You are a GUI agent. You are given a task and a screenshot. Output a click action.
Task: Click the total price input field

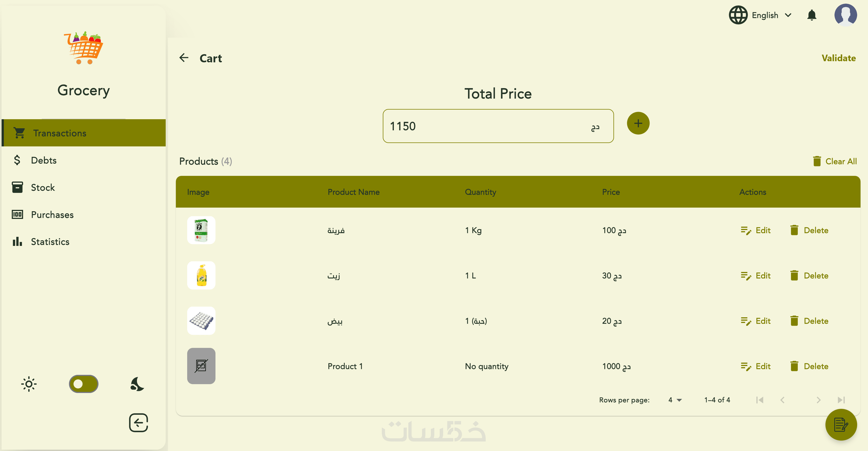[485, 126]
